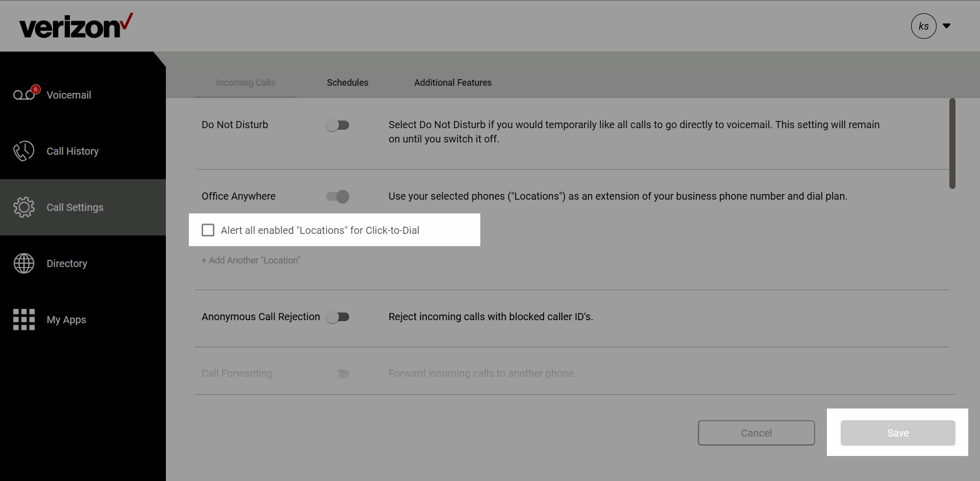Image resolution: width=980 pixels, height=481 pixels.
Task: Click the ks user avatar circle
Action: [923, 26]
